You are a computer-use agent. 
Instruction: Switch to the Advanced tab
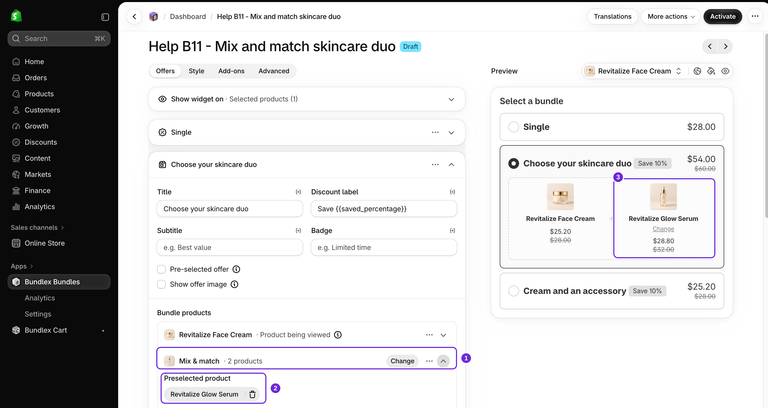[274, 72]
